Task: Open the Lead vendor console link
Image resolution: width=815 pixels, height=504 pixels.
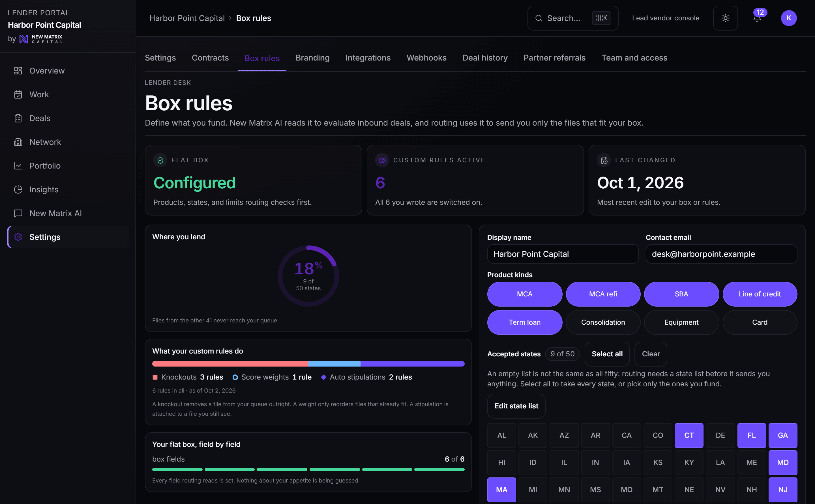Action: point(666,18)
